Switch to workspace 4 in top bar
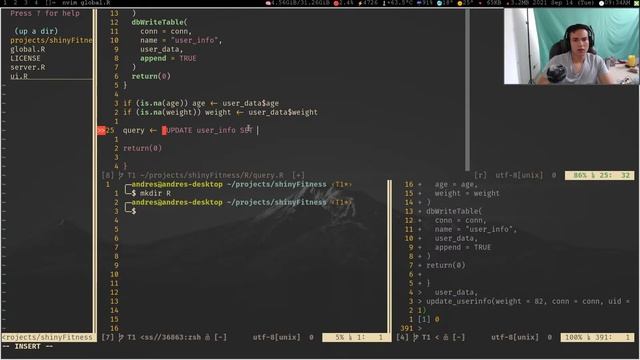 click(x=36, y=2)
